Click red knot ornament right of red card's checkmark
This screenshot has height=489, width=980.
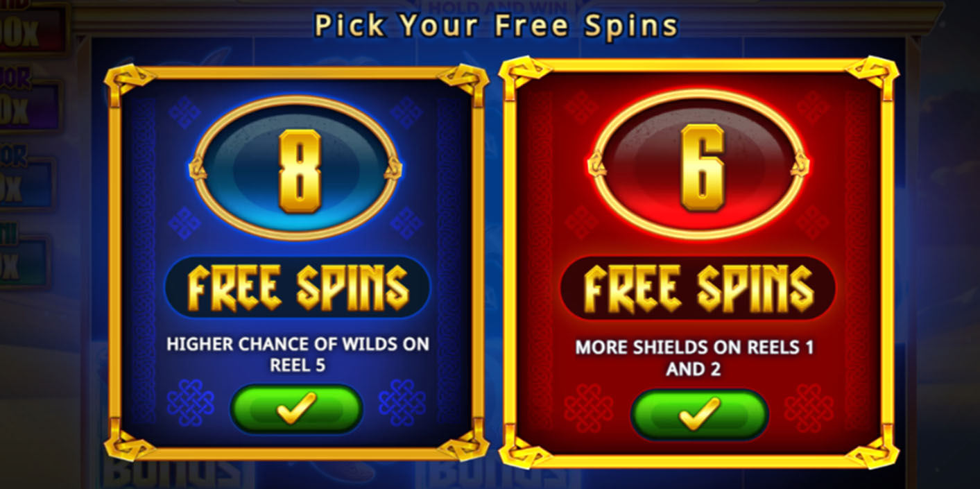point(809,408)
